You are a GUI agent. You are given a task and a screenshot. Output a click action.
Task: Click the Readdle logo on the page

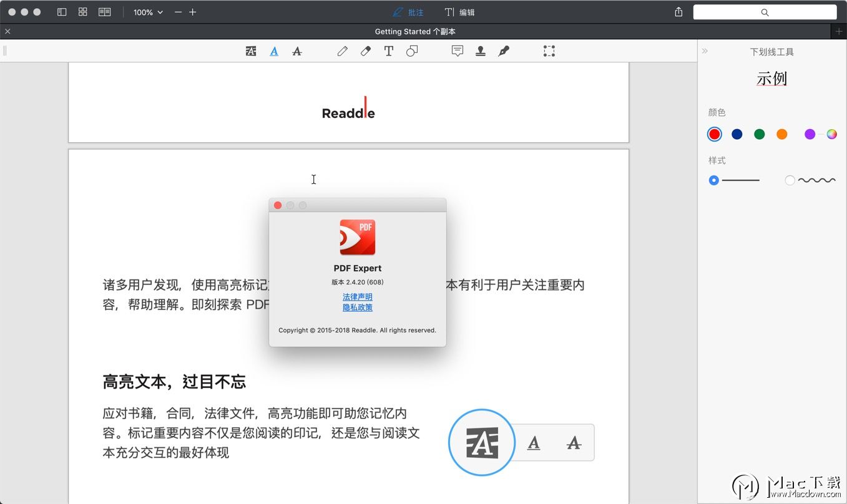coord(348,109)
